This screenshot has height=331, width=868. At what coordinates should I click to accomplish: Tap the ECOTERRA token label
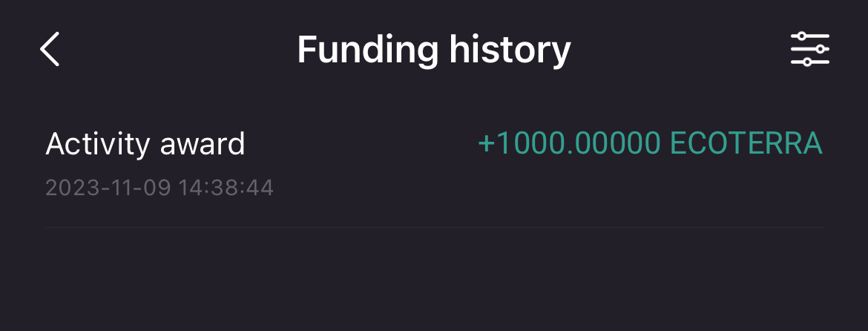[746, 143]
